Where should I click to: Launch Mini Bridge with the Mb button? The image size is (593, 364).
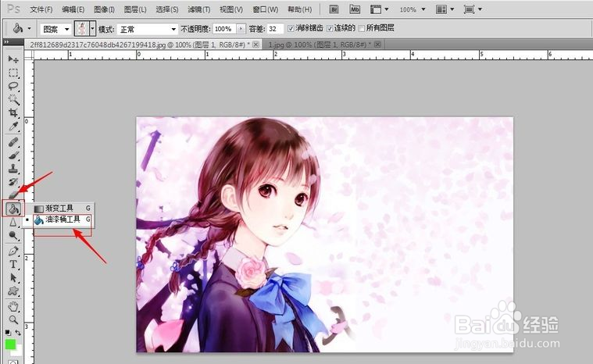[x=355, y=9]
